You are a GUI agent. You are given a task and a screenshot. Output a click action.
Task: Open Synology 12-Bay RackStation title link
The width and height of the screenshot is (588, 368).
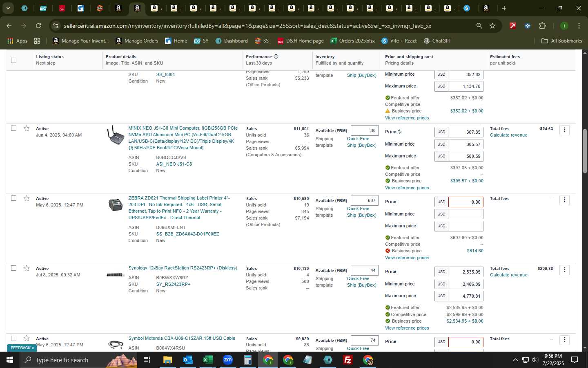pos(183,268)
